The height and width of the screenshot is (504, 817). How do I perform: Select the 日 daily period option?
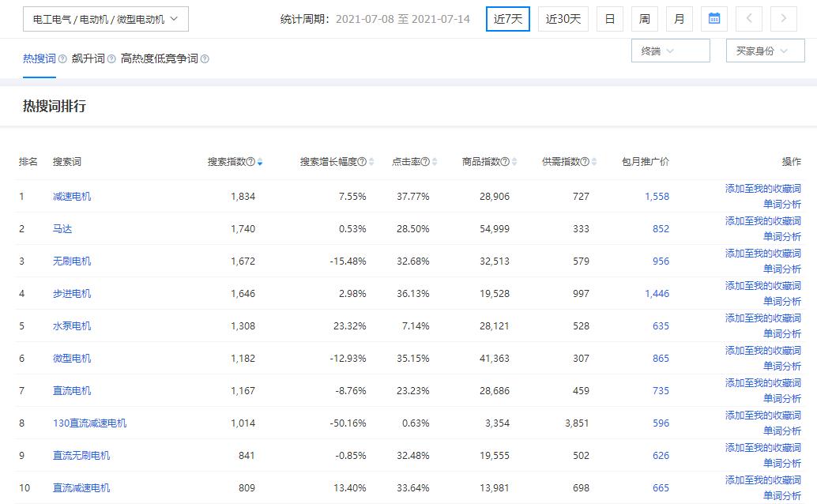coord(609,19)
